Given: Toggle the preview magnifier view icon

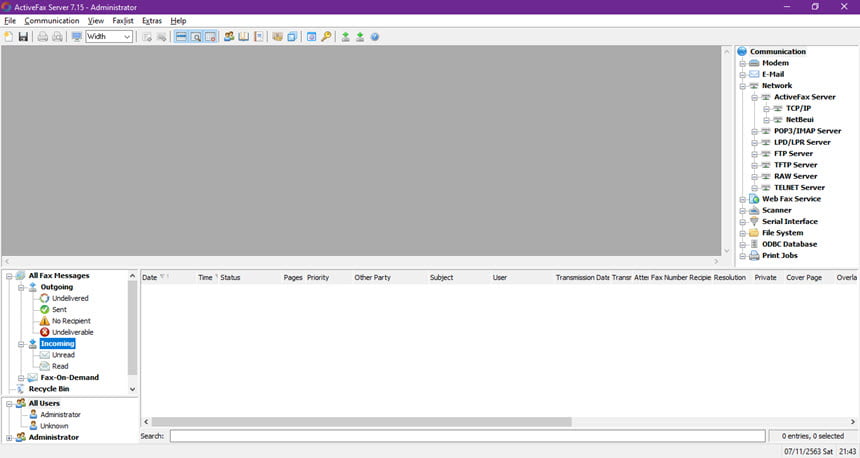Looking at the screenshot, I should 196,37.
